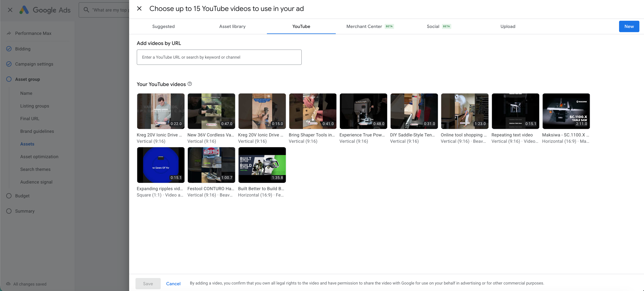The height and width of the screenshot is (291, 644).
Task: Click the search magnifier icon
Action: [86, 10]
